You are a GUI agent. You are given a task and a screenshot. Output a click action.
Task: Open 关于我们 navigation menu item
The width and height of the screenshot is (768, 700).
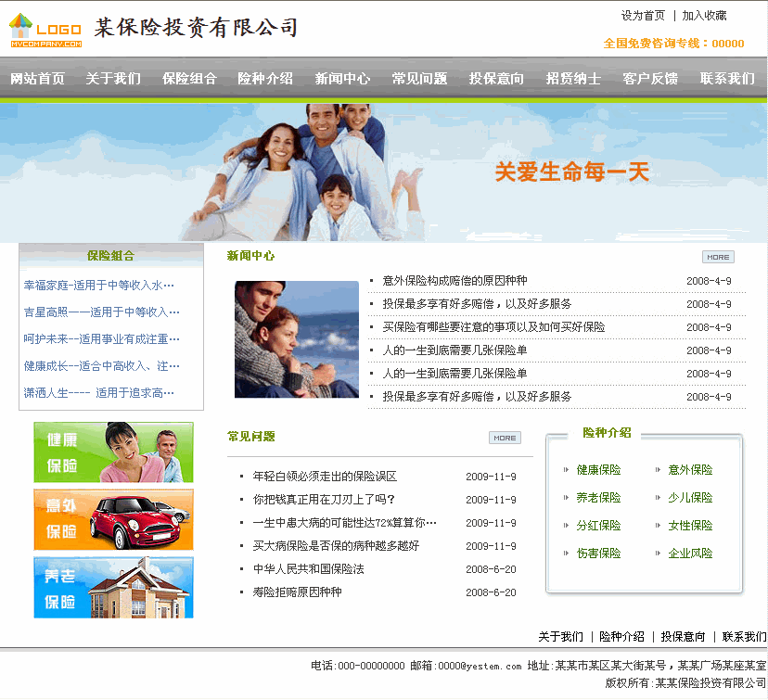113,79
